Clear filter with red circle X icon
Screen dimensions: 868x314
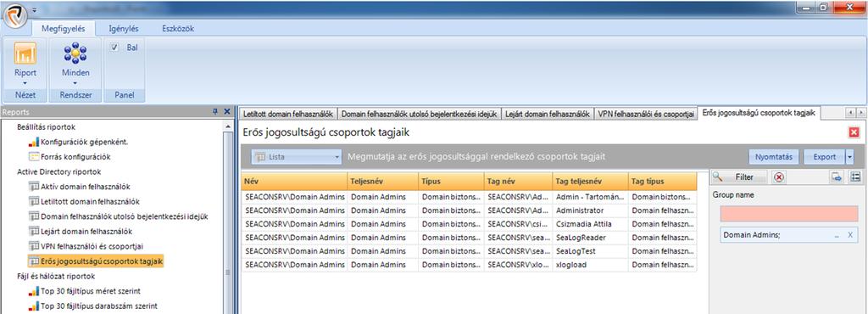click(779, 177)
